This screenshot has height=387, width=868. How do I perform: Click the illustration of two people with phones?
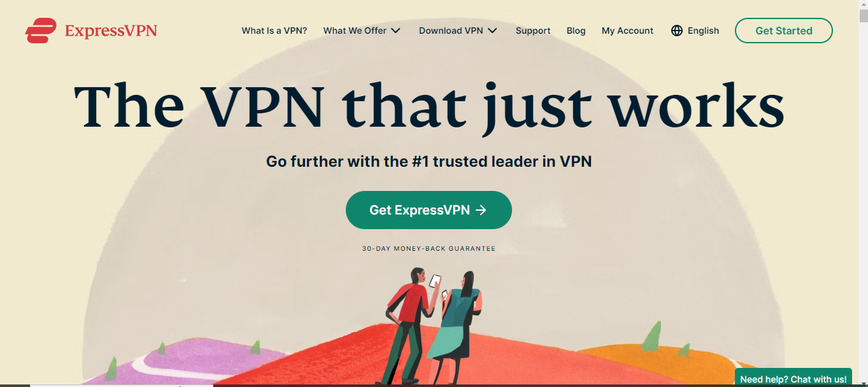coord(434,326)
